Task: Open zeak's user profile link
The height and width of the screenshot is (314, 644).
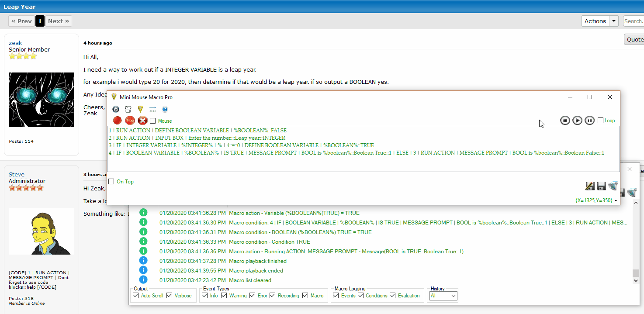Action: (15, 43)
